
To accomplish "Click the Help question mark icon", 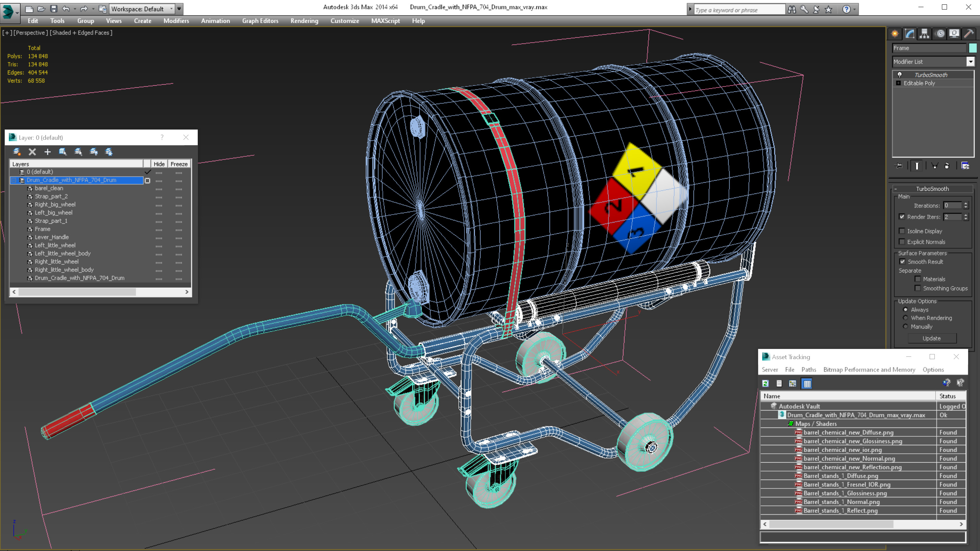I will pos(846,10).
